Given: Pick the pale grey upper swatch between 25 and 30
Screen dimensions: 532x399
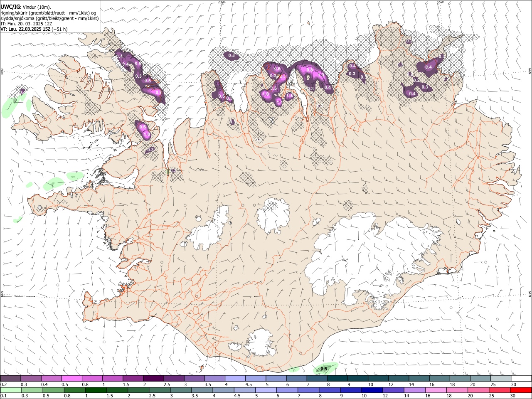Looking at the screenshot, I should pos(501,379).
